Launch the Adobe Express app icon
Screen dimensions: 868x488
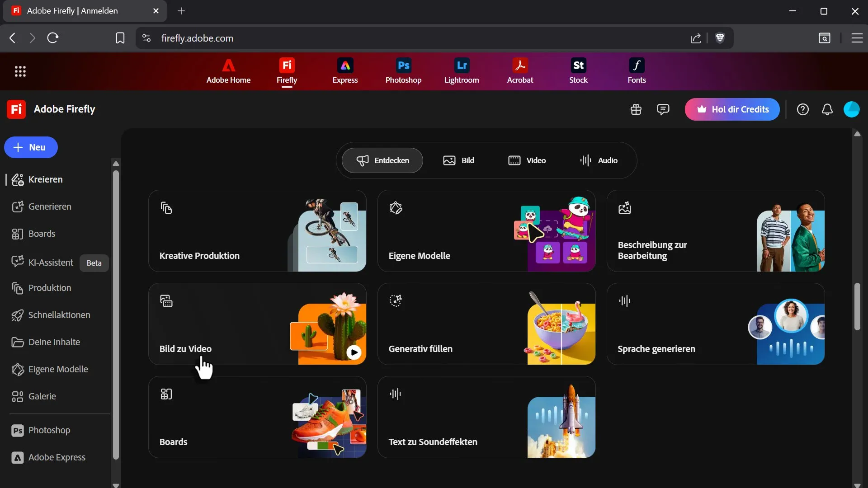(x=345, y=71)
